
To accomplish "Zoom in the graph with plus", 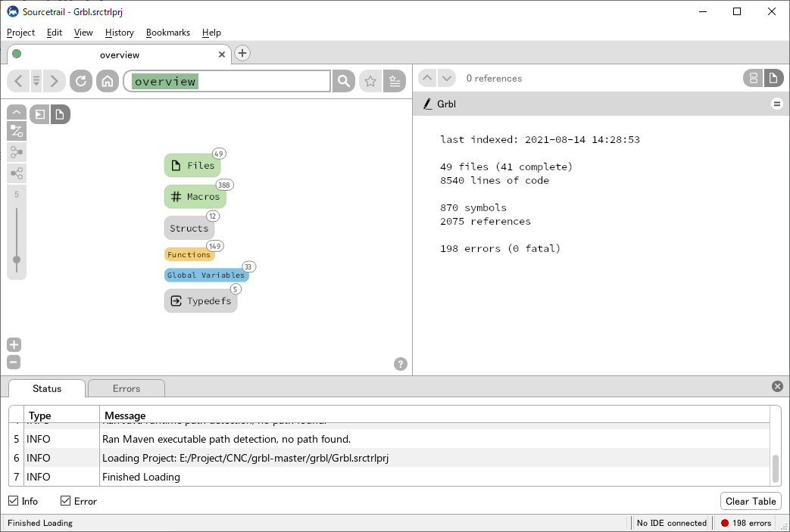I will click(14, 345).
